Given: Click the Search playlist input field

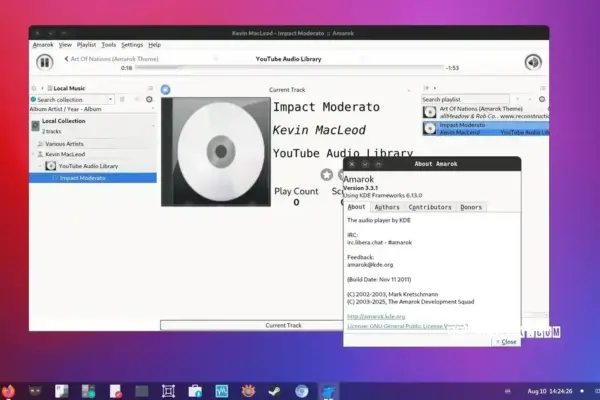Looking at the screenshot, I should click(x=465, y=100).
